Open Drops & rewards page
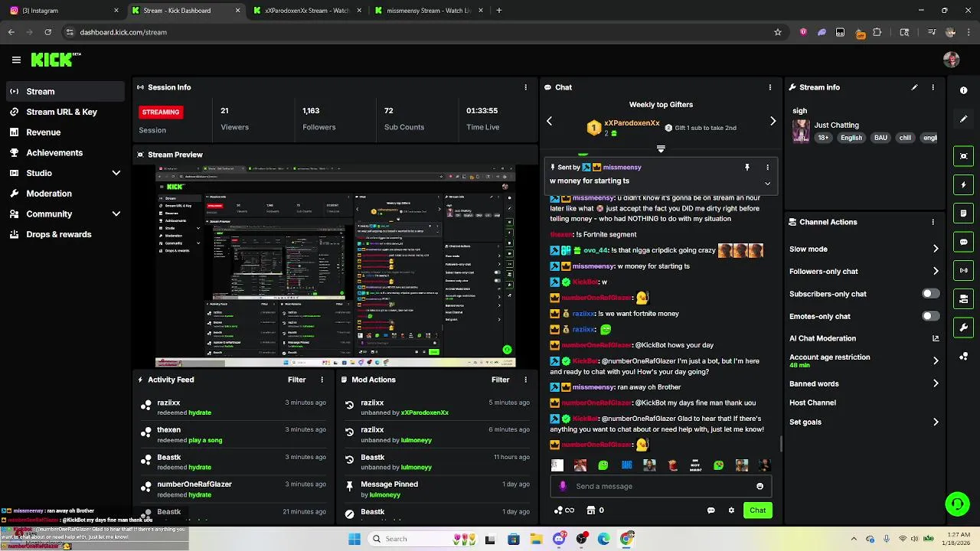Image resolution: width=980 pixels, height=551 pixels. coord(64,234)
